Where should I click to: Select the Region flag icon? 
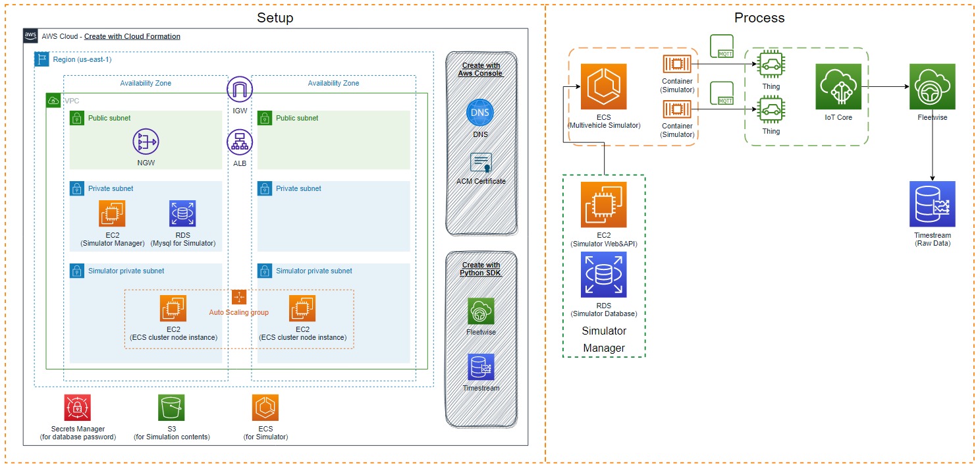tap(41, 59)
